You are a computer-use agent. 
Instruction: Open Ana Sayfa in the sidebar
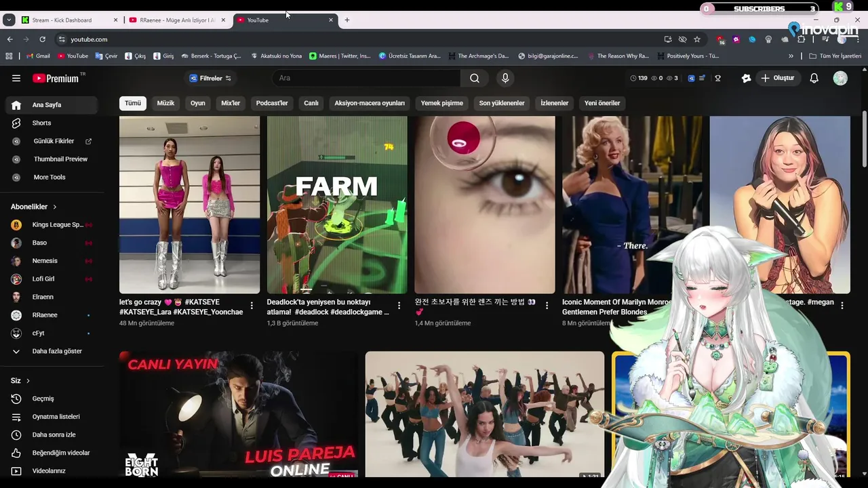(53, 105)
